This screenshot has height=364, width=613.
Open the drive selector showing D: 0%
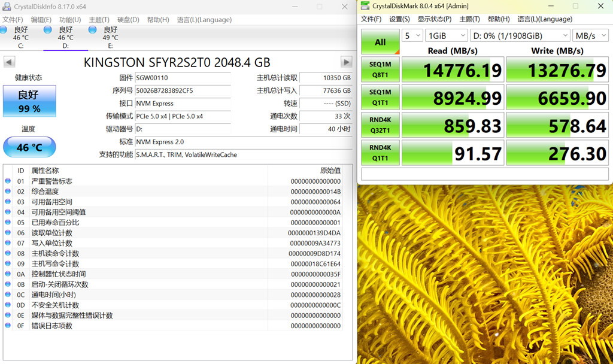pos(520,35)
